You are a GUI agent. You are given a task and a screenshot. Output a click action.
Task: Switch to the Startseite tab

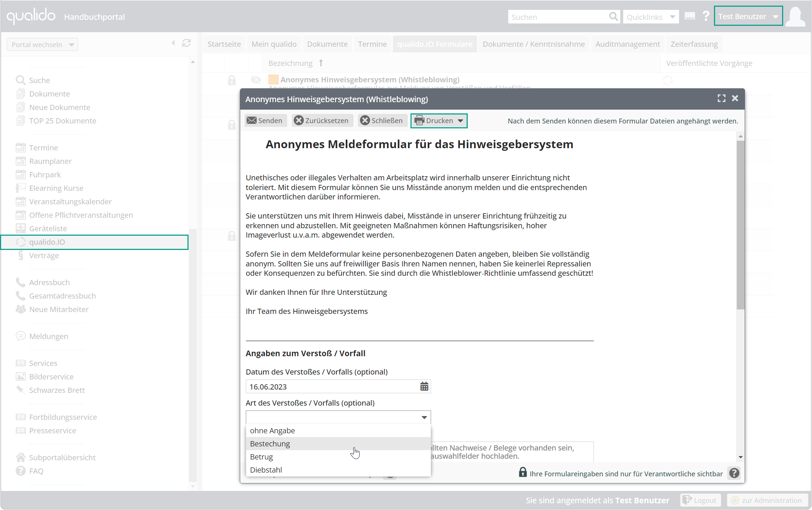click(x=224, y=44)
